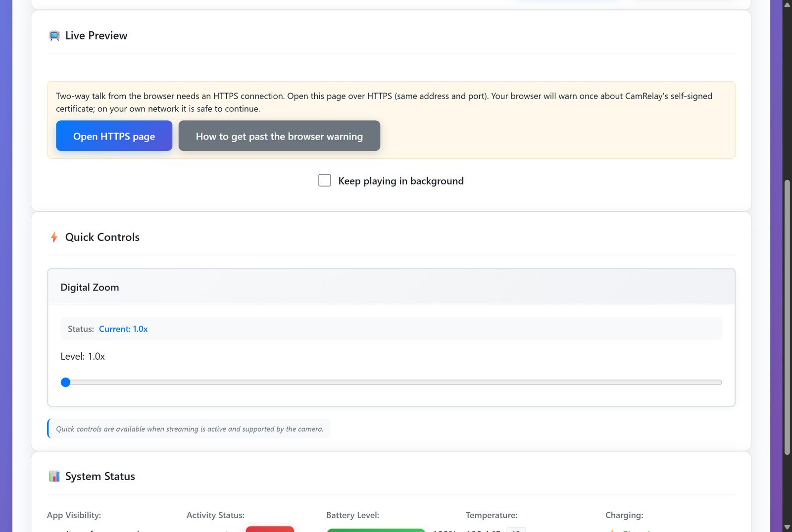
Task: Click the System Status heading
Action: 100,476
